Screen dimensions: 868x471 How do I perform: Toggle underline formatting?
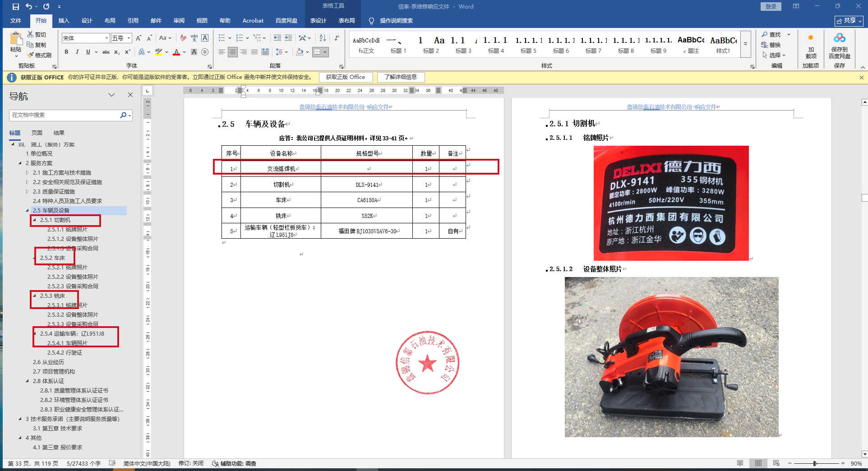coord(88,52)
